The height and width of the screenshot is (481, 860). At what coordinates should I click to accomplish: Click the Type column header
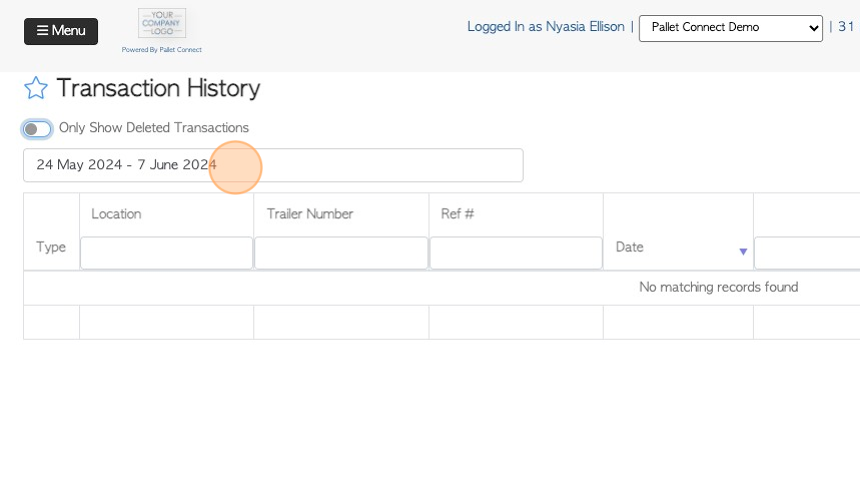click(51, 247)
